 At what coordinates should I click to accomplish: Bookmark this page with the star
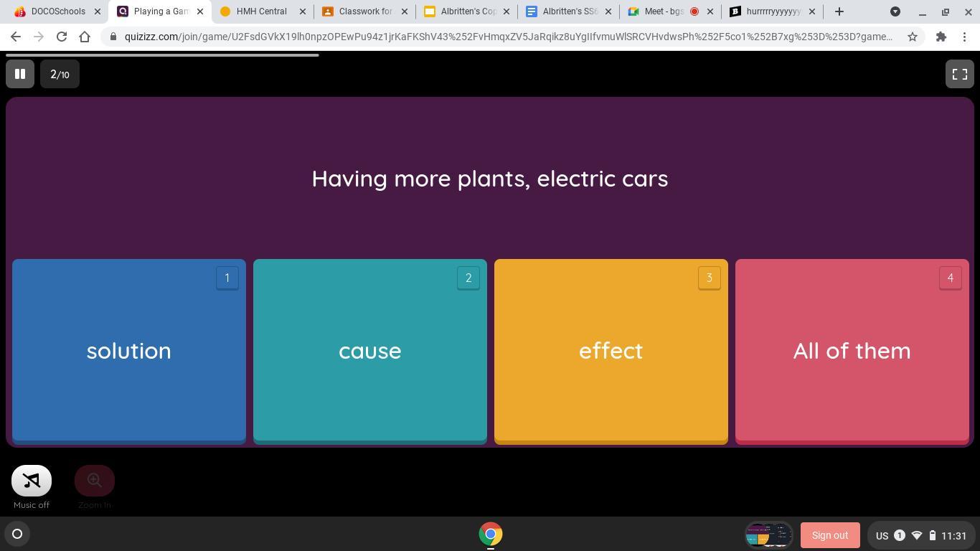pyautogui.click(x=913, y=37)
